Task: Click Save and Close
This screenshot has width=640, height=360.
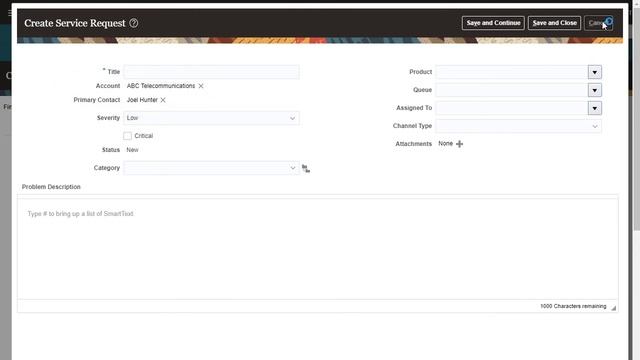Action: pyautogui.click(x=554, y=23)
